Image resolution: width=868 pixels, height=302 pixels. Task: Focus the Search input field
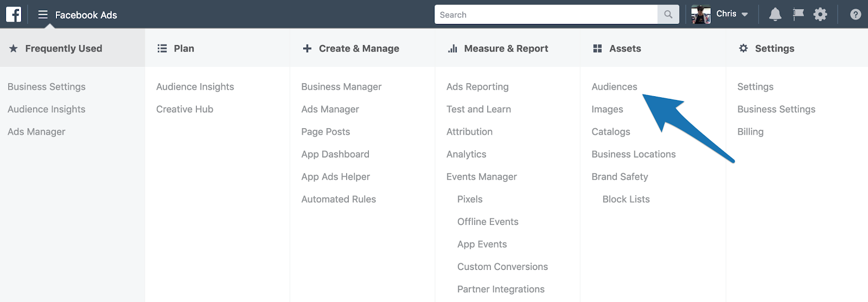click(546, 15)
